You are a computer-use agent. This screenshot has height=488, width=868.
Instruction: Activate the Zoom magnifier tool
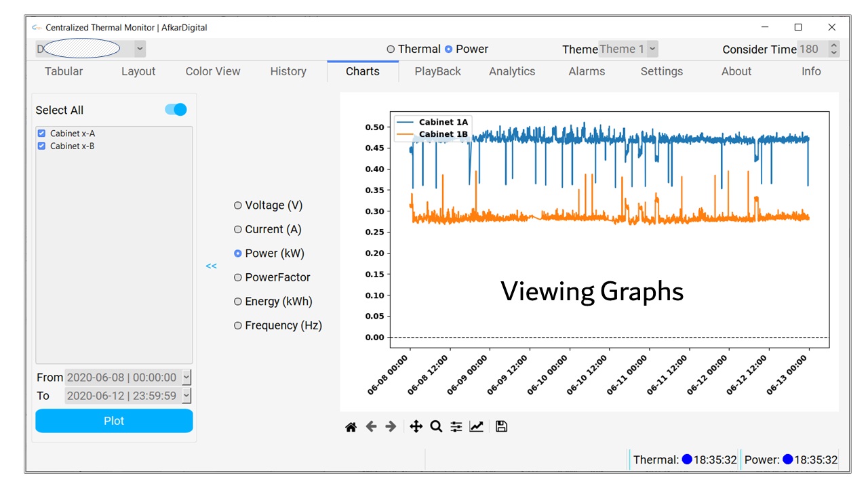pos(436,426)
